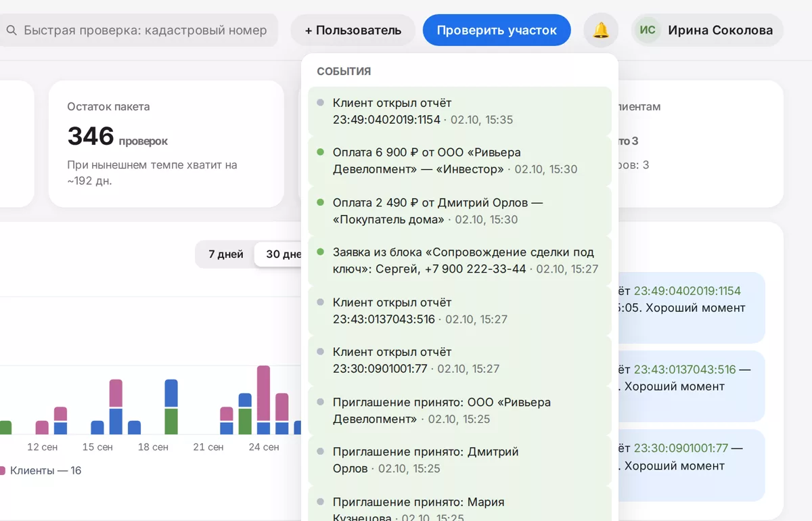Open event: report 23:43:0137043:516 opened
The image size is (812, 521).
point(459,311)
